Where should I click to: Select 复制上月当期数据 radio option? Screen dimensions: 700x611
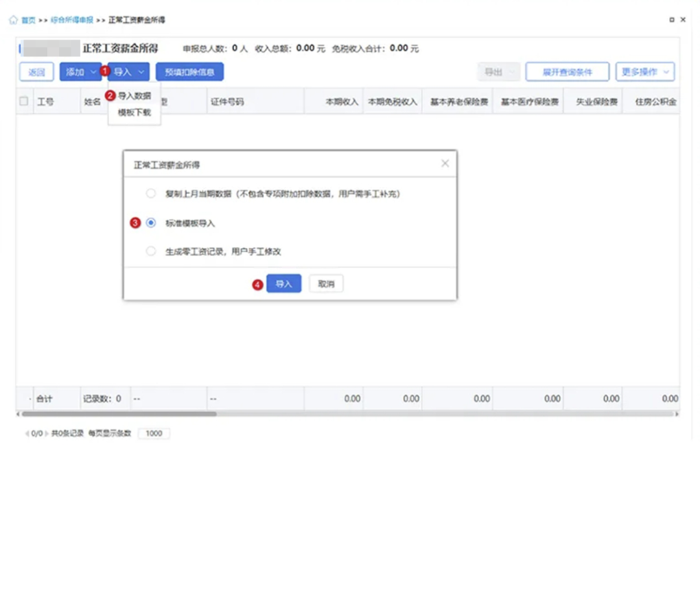(x=151, y=194)
